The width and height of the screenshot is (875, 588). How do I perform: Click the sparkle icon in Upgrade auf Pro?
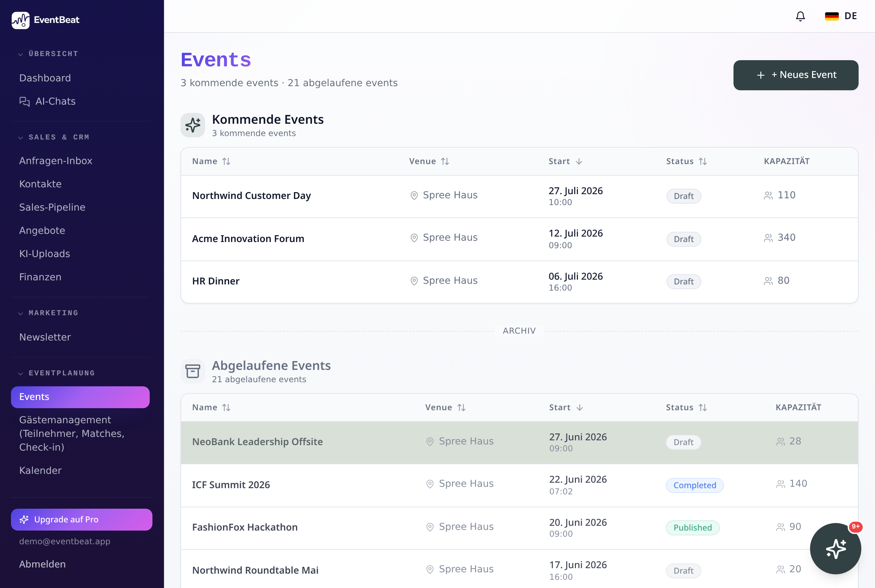click(x=24, y=519)
